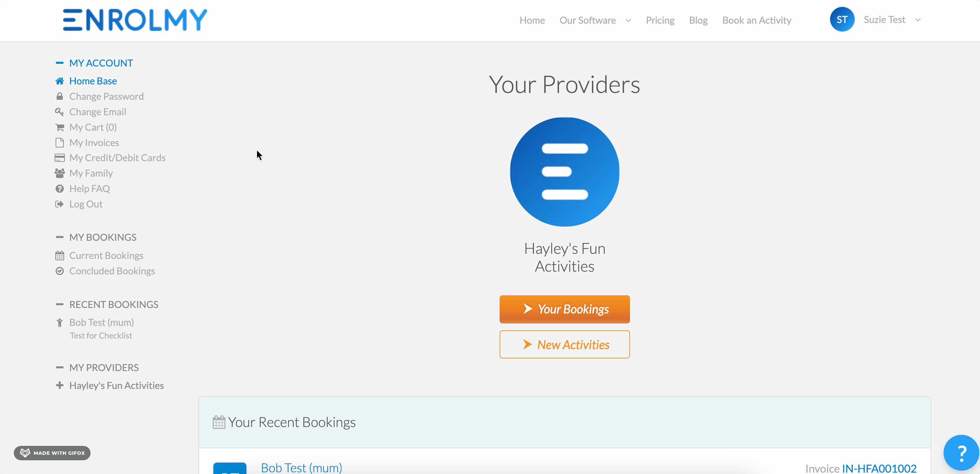Expand Hayley's Fun Activities plus icon
Screen dimensions: 980x474
point(60,386)
